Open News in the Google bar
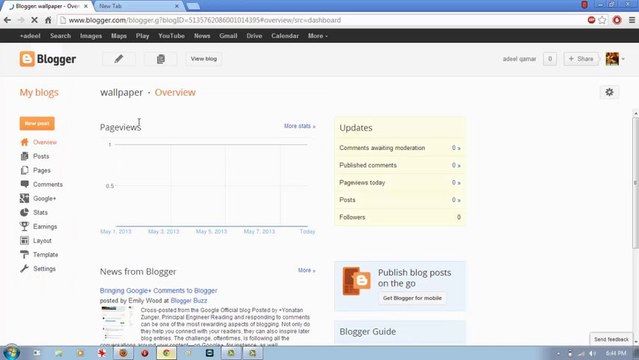 202,36
